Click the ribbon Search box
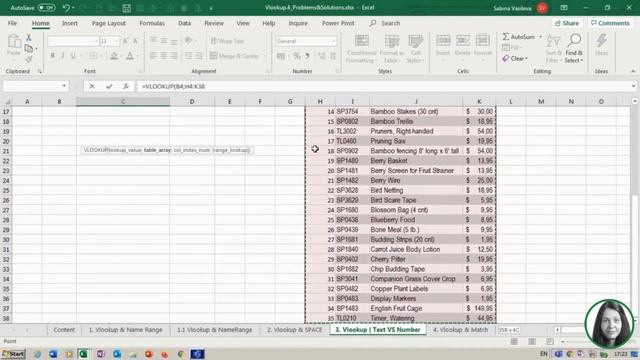This screenshot has width=640, height=360. click(385, 23)
